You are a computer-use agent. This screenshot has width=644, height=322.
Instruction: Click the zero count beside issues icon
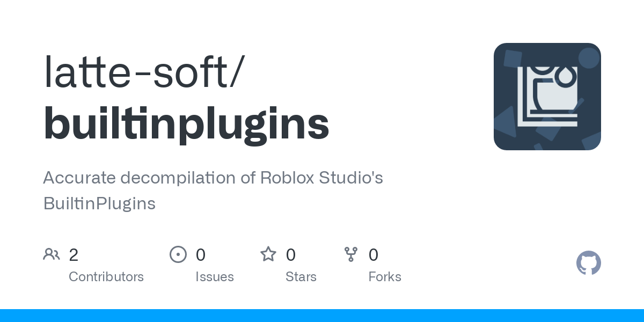200,255
